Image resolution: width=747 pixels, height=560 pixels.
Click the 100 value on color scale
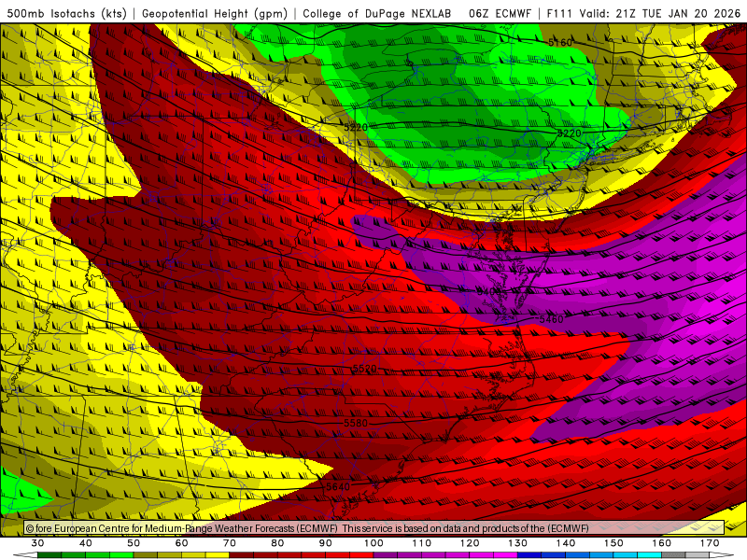[374, 543]
